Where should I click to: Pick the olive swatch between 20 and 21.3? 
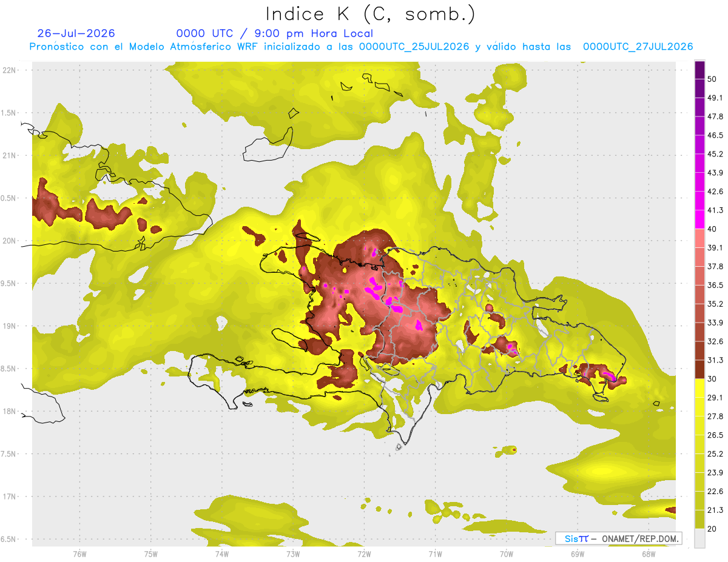coord(699,519)
